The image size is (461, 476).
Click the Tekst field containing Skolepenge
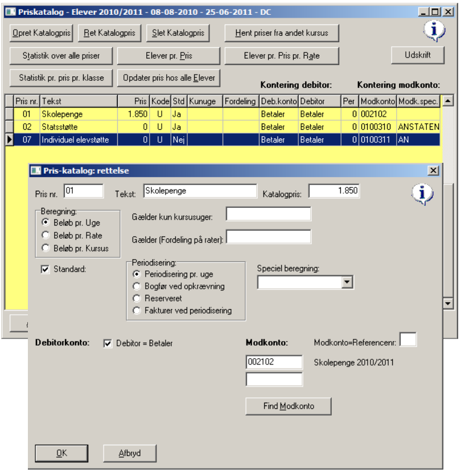pyautogui.click(x=200, y=191)
